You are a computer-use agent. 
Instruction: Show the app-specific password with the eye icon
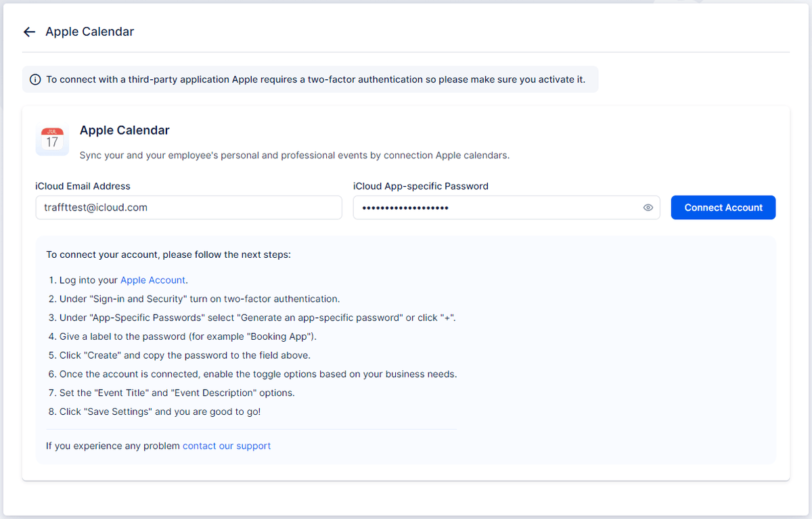[648, 208]
